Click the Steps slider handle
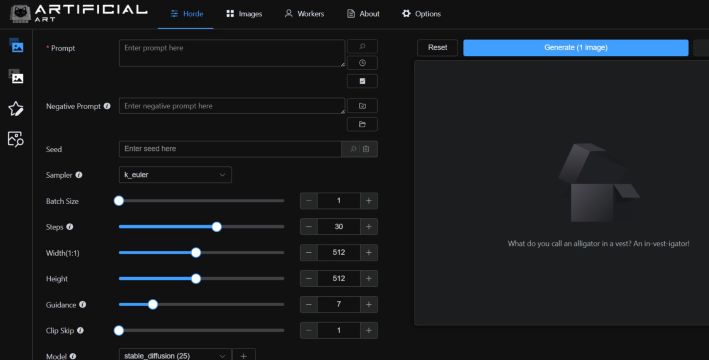 pos(217,227)
